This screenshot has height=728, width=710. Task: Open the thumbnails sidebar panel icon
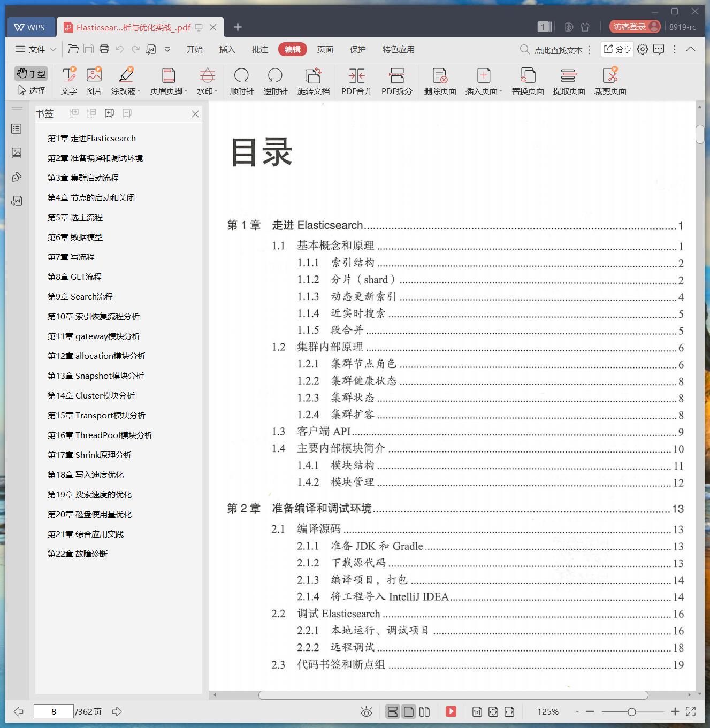tap(17, 153)
